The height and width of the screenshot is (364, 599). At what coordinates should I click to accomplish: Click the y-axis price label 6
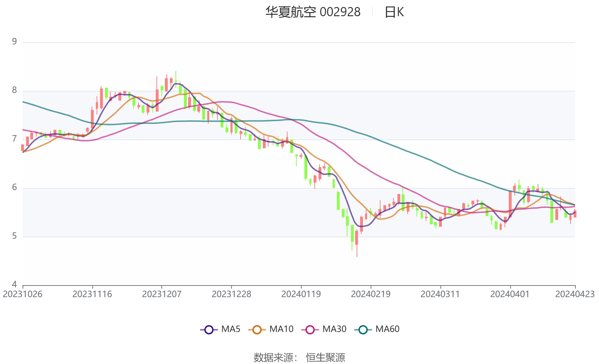tap(14, 187)
